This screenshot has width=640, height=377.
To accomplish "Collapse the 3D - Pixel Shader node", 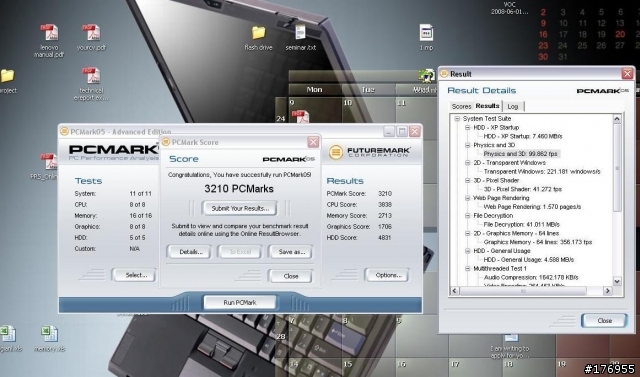I will point(468,180).
